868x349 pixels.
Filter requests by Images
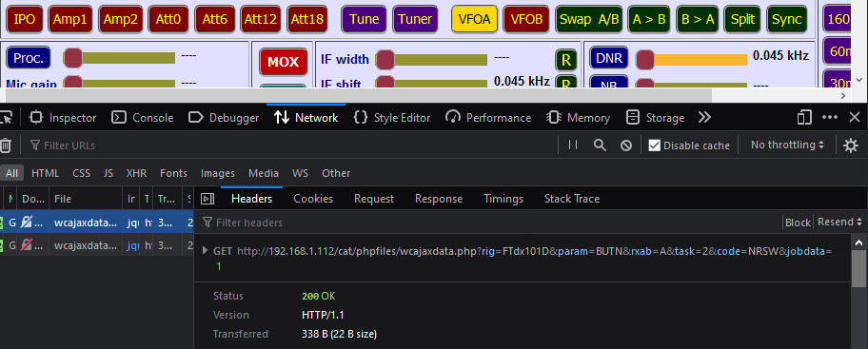pyautogui.click(x=218, y=173)
